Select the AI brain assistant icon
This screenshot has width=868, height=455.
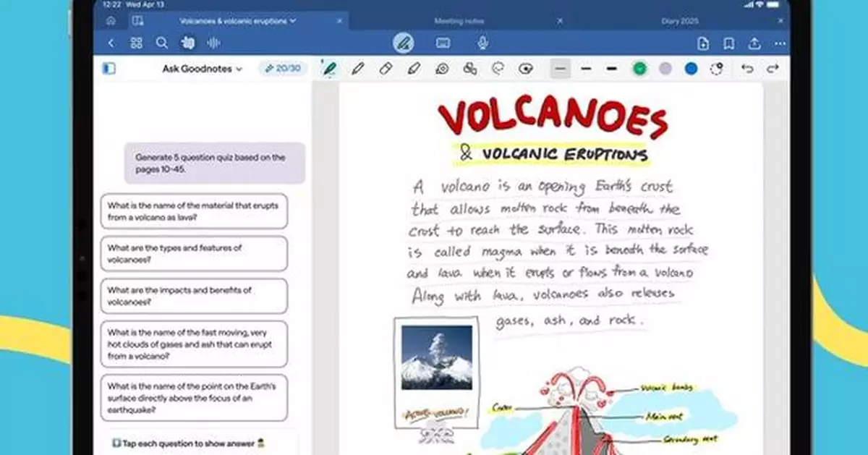(x=188, y=43)
